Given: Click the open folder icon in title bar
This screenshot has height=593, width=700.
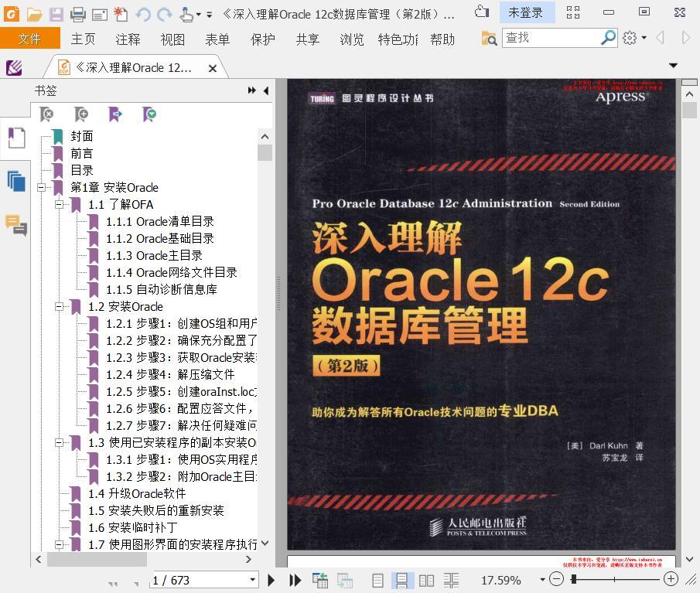Looking at the screenshot, I should [34, 14].
